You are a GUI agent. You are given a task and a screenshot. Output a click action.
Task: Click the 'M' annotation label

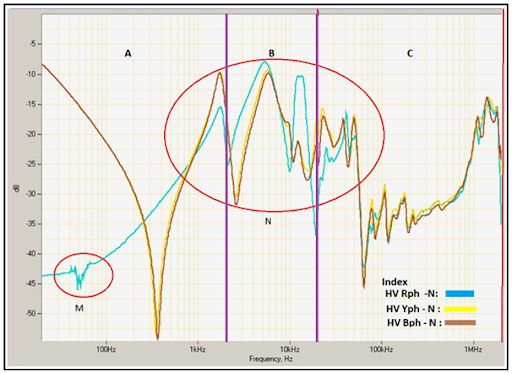point(79,308)
